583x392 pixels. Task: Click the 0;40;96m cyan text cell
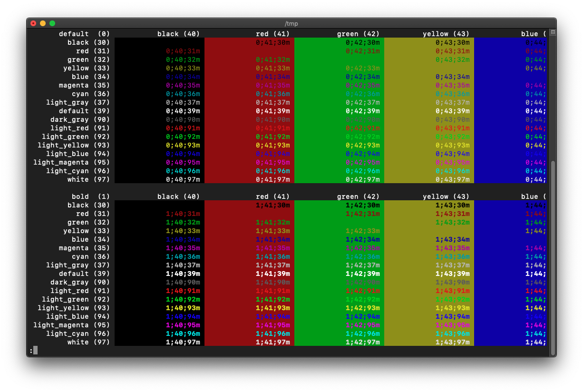[183, 171]
